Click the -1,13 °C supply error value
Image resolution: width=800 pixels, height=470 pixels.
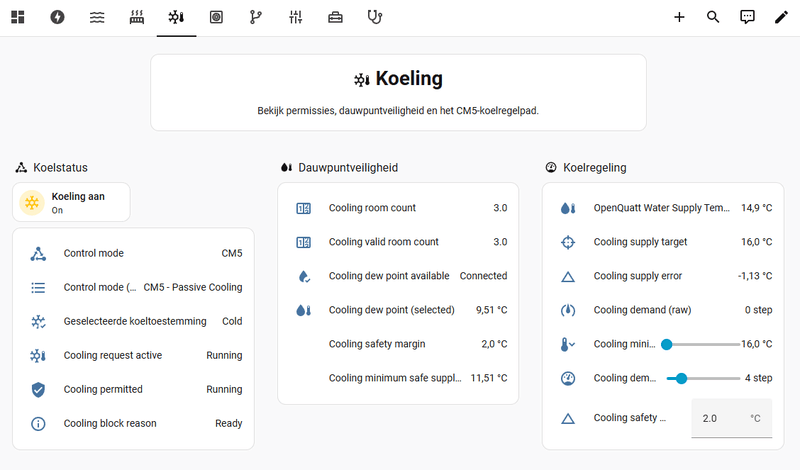click(x=755, y=276)
